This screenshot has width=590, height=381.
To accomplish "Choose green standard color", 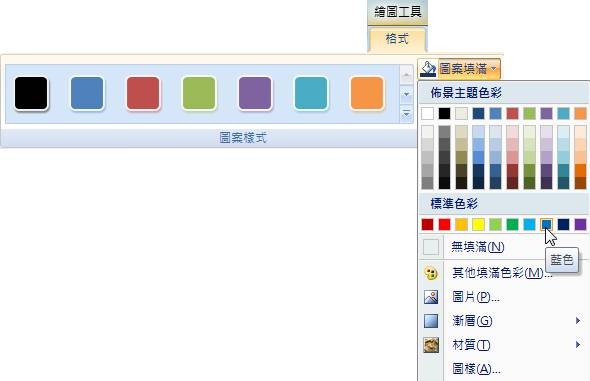I will pos(512,225).
